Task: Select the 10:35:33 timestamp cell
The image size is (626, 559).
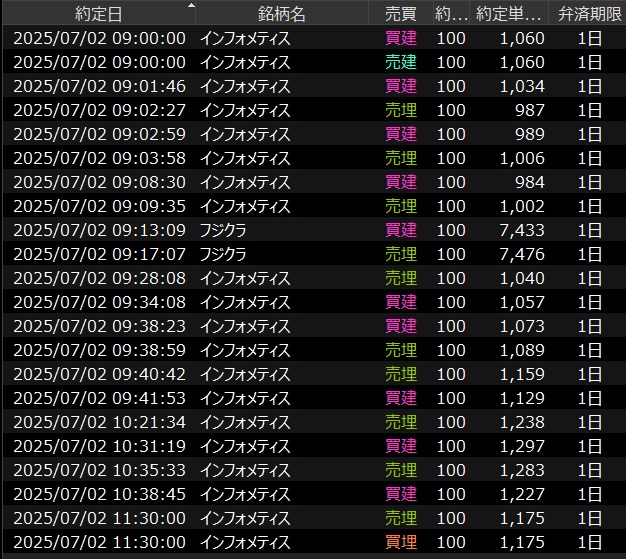Action: tap(99, 470)
